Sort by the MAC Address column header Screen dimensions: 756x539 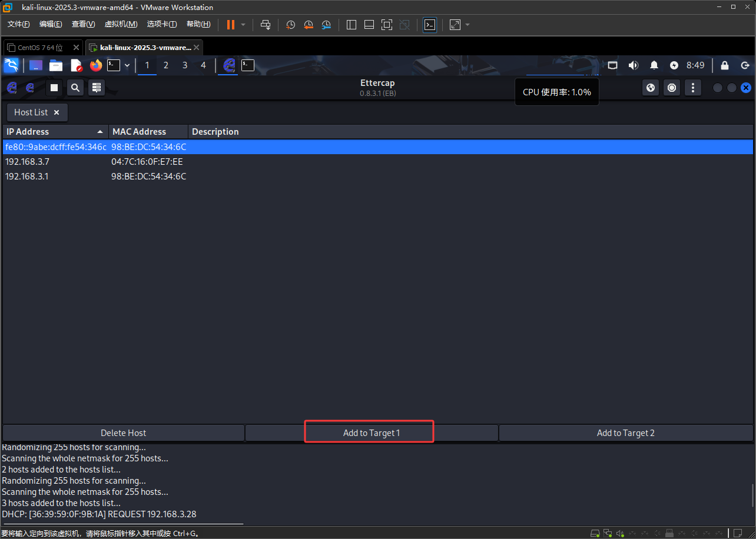click(148, 132)
